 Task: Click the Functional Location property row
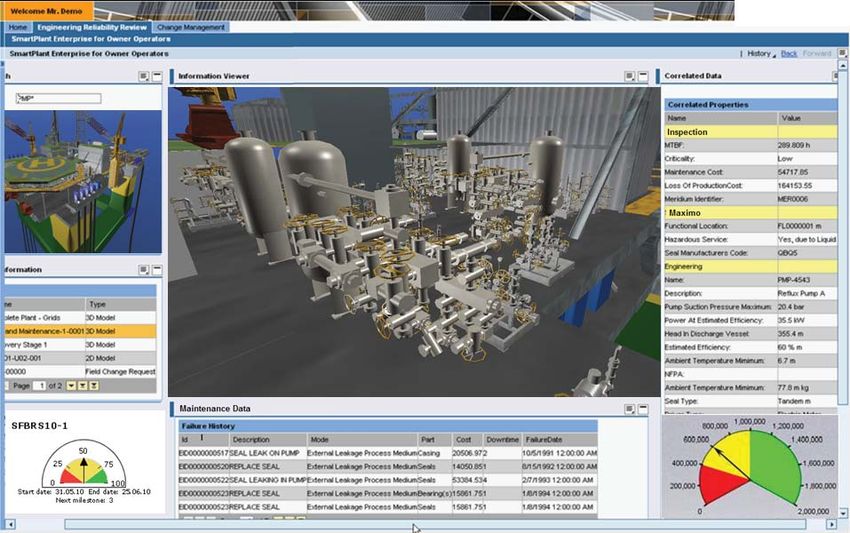click(x=751, y=226)
